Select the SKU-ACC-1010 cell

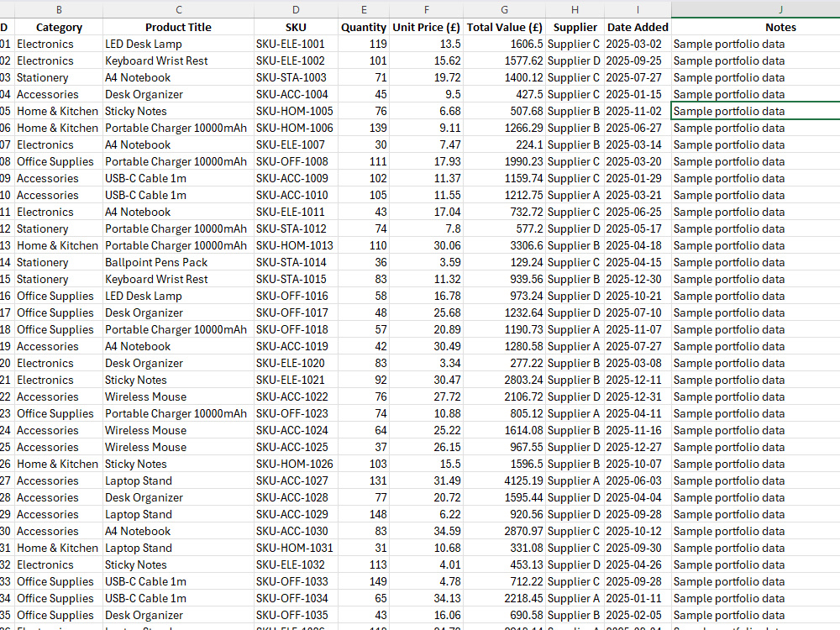[x=296, y=195]
